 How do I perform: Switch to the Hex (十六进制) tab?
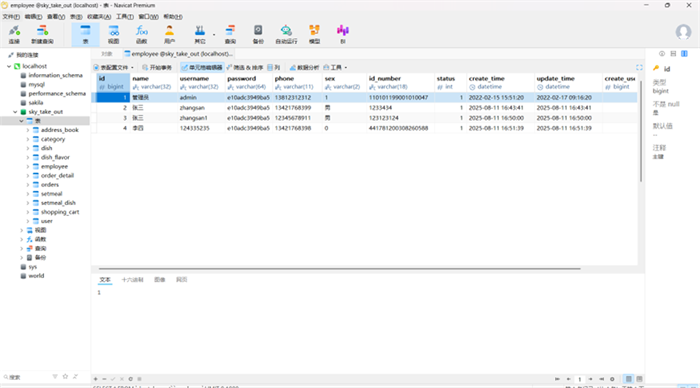133,280
